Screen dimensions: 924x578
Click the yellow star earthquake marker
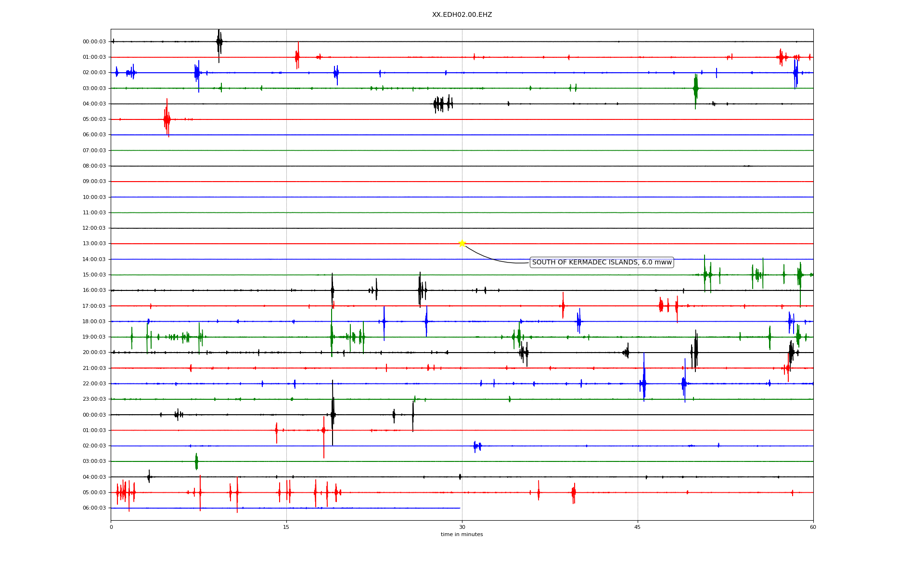tap(462, 243)
